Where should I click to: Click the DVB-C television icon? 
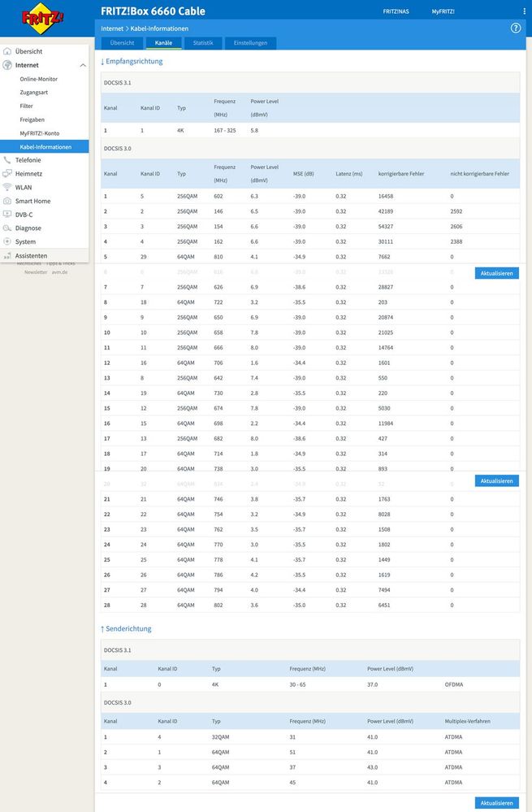tap(7, 215)
